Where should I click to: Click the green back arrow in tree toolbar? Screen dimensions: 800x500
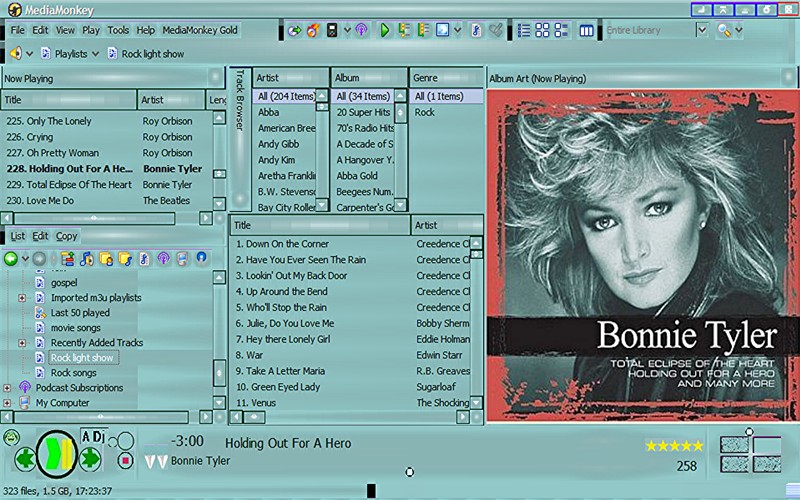click(11, 259)
